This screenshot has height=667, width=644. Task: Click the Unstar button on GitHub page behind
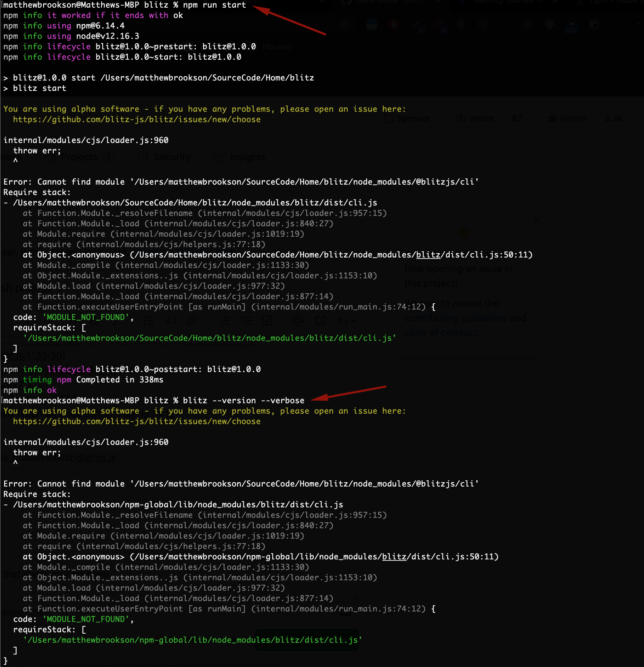coord(567,119)
